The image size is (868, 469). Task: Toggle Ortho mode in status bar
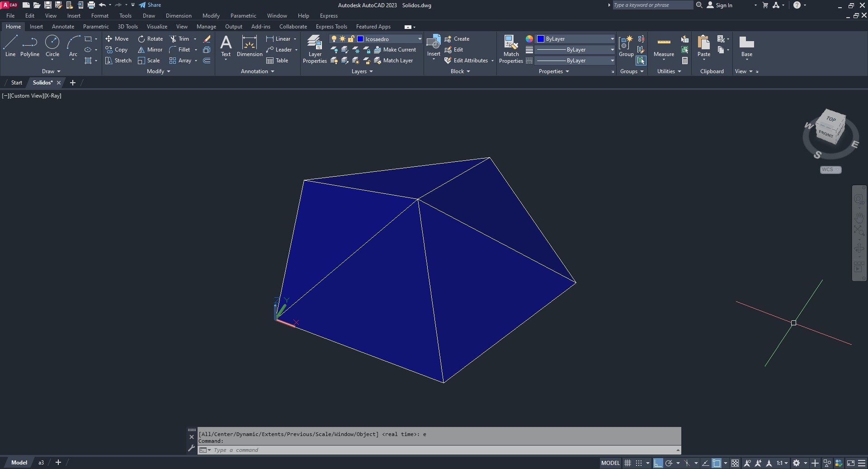point(658,463)
